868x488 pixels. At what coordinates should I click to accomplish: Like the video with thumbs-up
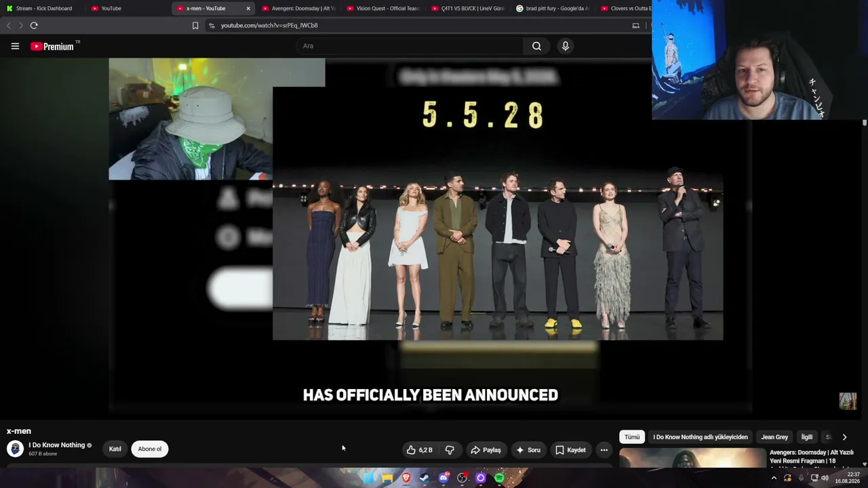pyautogui.click(x=419, y=450)
